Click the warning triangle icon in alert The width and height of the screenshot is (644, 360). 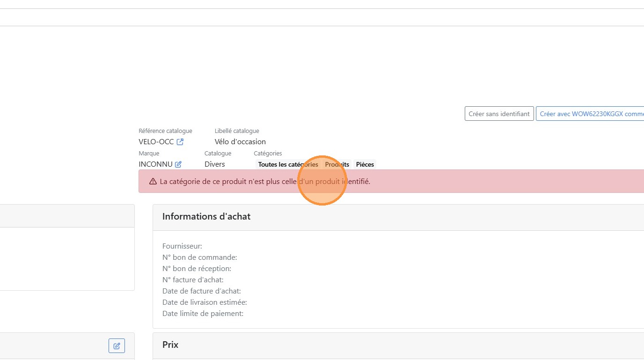click(153, 182)
